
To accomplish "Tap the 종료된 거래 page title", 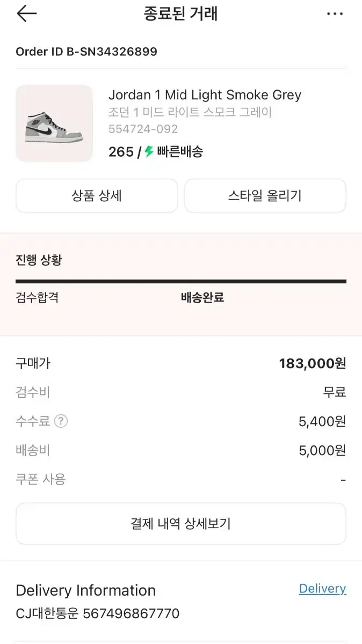I will tap(180, 14).
